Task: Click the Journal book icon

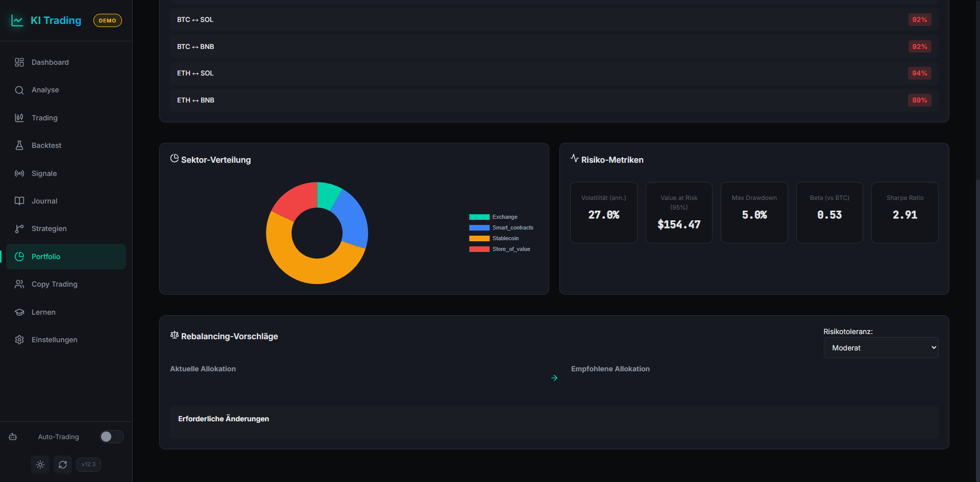Action: (x=19, y=201)
